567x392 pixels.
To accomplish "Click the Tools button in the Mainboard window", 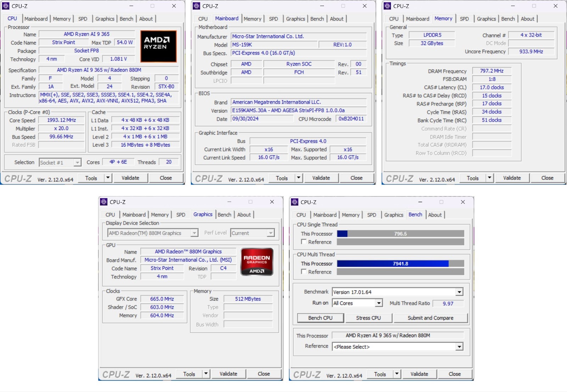I will [x=282, y=178].
